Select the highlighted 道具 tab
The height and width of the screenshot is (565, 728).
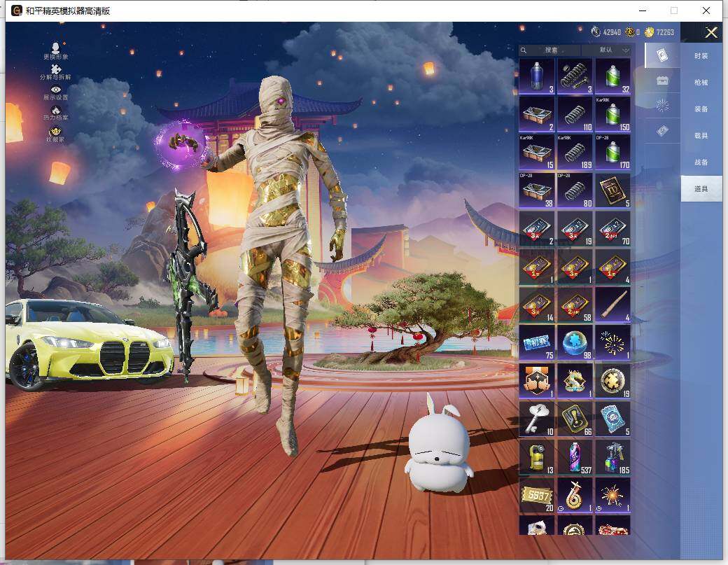[x=701, y=188]
